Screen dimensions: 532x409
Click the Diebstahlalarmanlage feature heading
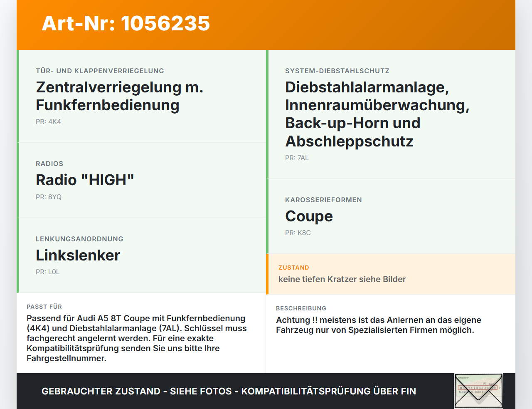pos(377,114)
